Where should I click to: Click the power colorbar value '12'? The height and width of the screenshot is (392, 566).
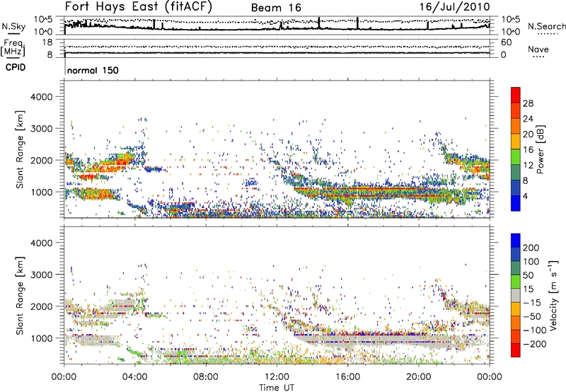coord(528,166)
